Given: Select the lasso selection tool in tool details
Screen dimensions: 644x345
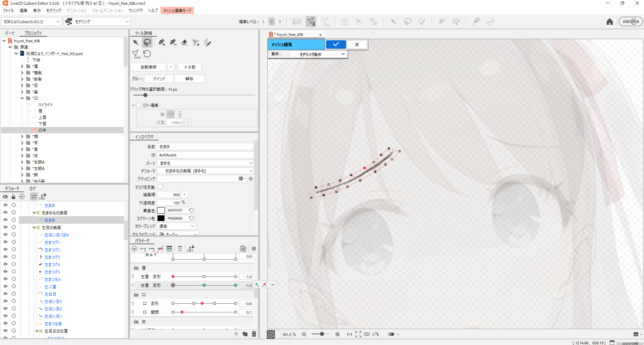Looking at the screenshot, I should 147,42.
